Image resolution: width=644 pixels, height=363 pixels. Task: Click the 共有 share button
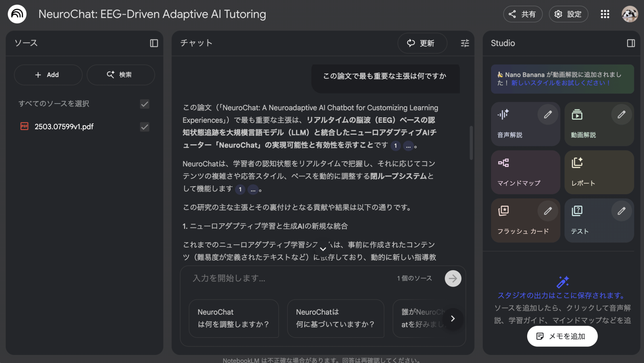(x=522, y=14)
